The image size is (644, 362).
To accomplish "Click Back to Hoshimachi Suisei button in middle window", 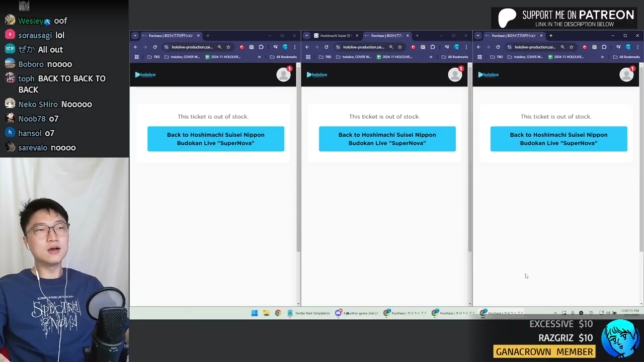I will coord(387,139).
